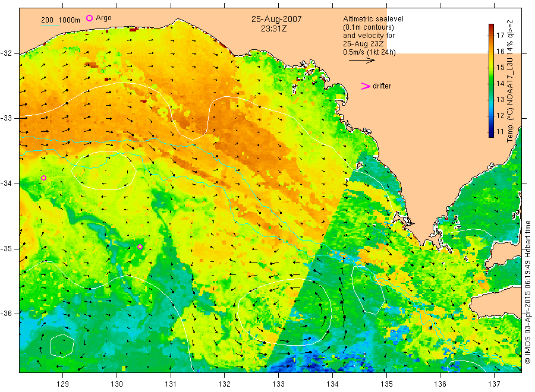This screenshot has width=535, height=392.
Task: Click the temperature color bar
Action: (491, 81)
